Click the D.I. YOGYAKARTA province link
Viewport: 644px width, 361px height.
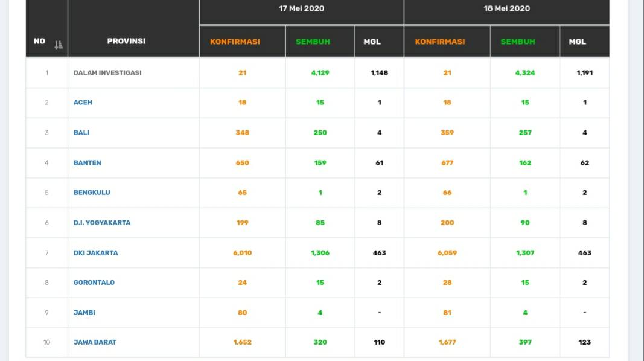pos(101,223)
